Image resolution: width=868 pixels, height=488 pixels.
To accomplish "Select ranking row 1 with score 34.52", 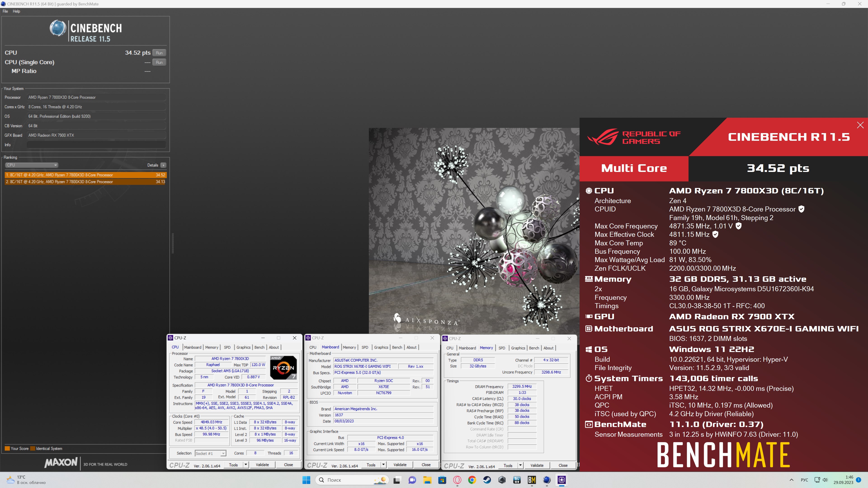I will [x=86, y=175].
